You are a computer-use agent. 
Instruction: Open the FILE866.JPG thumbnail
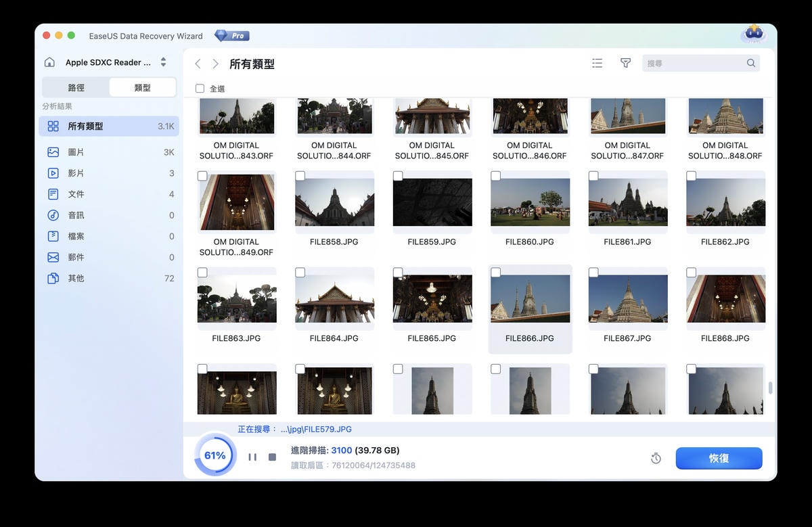point(530,298)
